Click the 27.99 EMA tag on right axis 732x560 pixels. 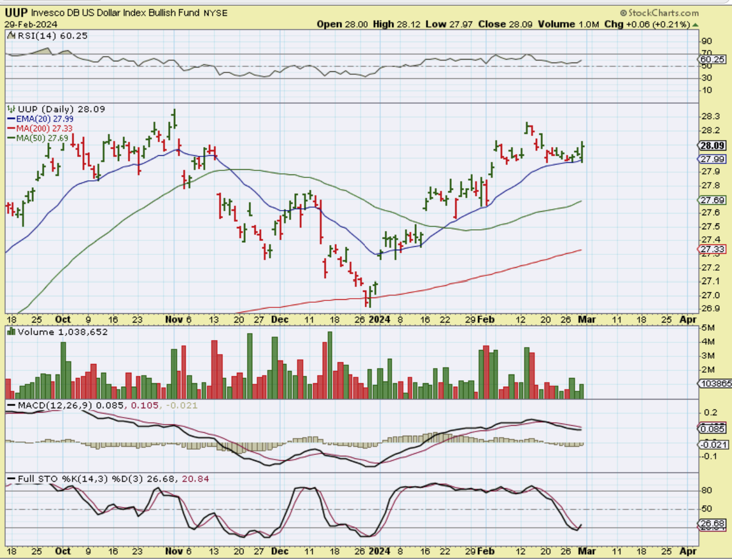[x=712, y=159]
